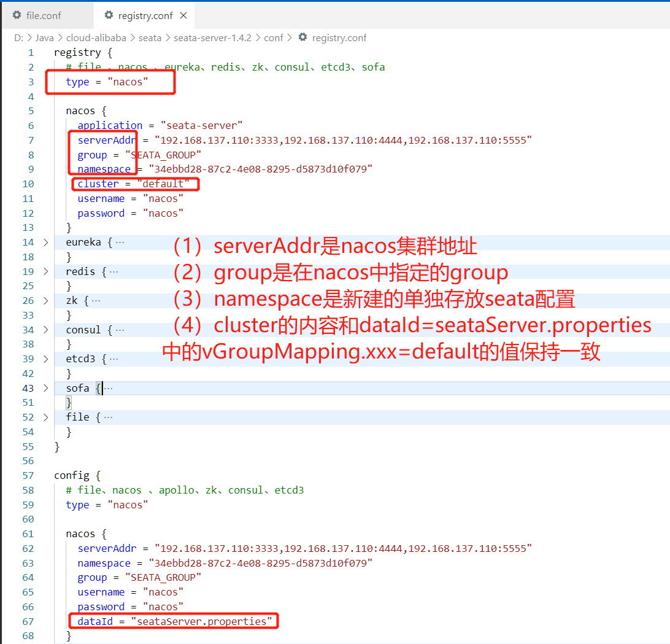The width and height of the screenshot is (670, 644).
Task: Open the seata-server-1.4.2 breadcrumb segment
Action: 212,37
